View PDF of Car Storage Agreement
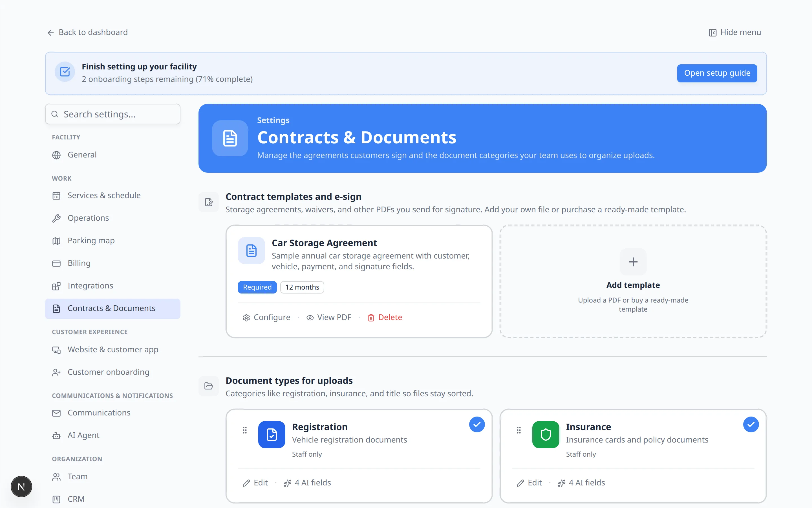The height and width of the screenshot is (508, 812). tap(328, 317)
